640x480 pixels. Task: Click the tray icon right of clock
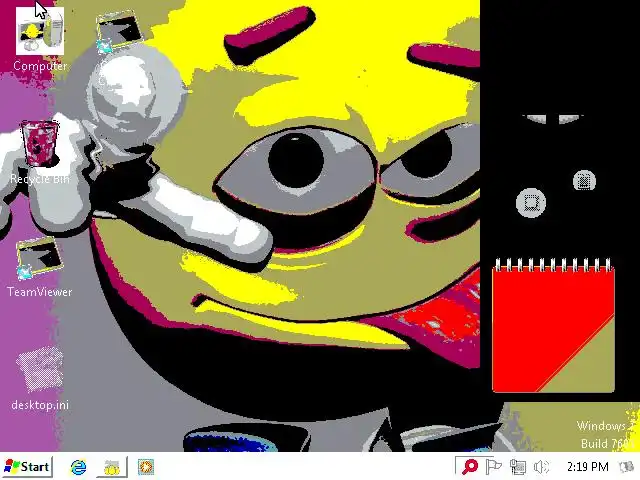click(626, 467)
